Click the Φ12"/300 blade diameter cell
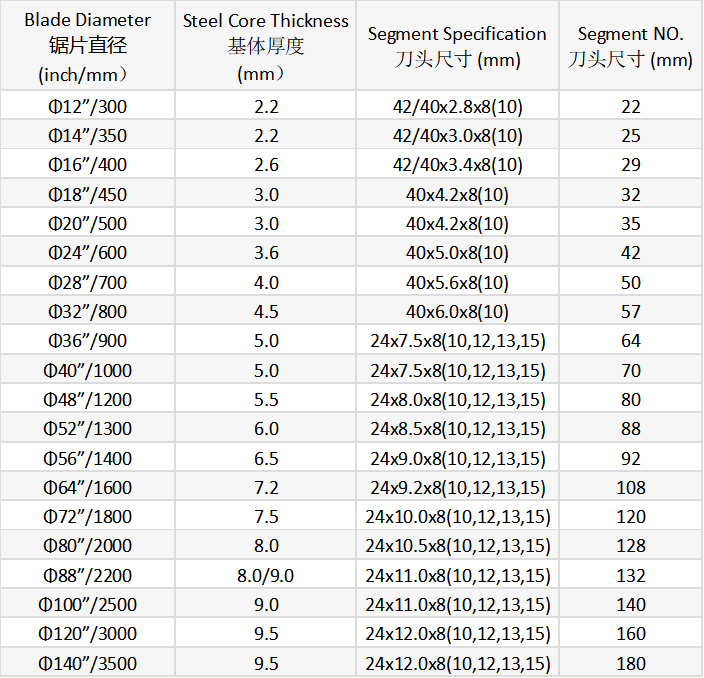This screenshot has width=704, height=678. (x=88, y=106)
